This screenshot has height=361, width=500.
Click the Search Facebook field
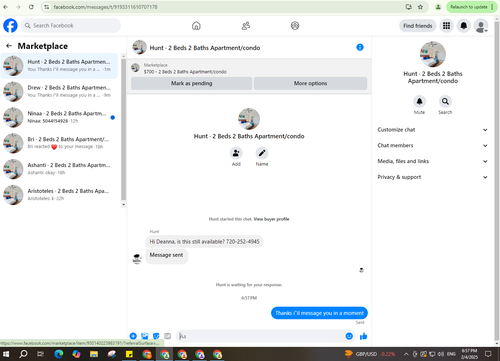[x=71, y=26]
